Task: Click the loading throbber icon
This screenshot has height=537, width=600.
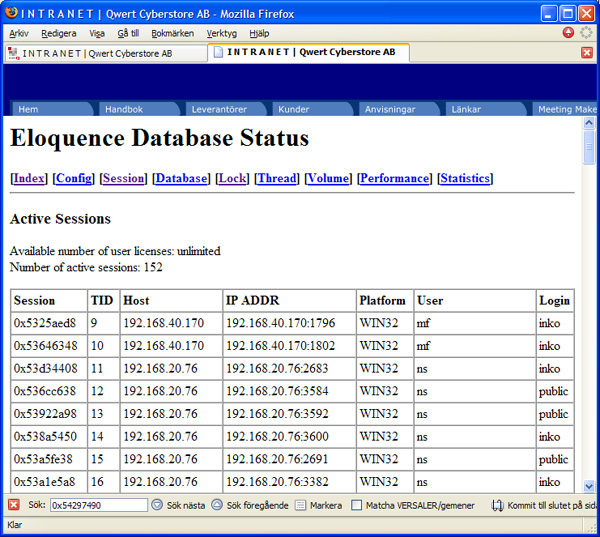Action: tap(586, 33)
